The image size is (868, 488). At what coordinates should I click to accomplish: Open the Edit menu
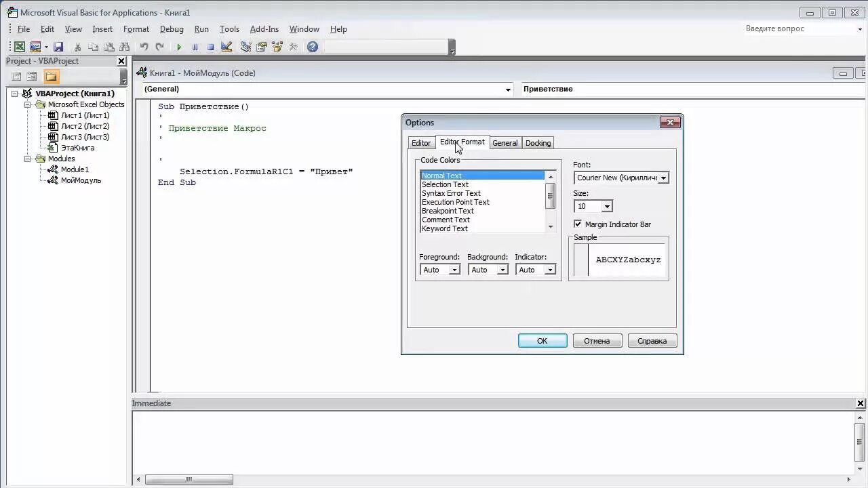[47, 29]
